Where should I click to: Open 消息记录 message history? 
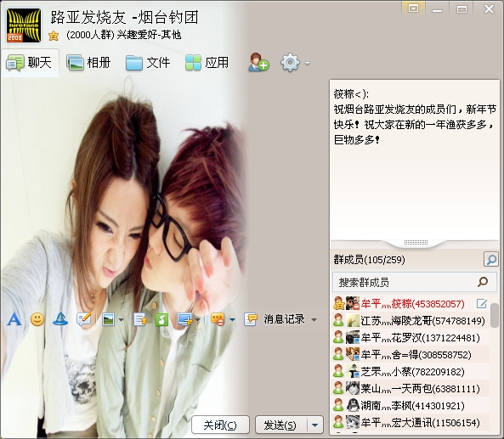point(284,319)
